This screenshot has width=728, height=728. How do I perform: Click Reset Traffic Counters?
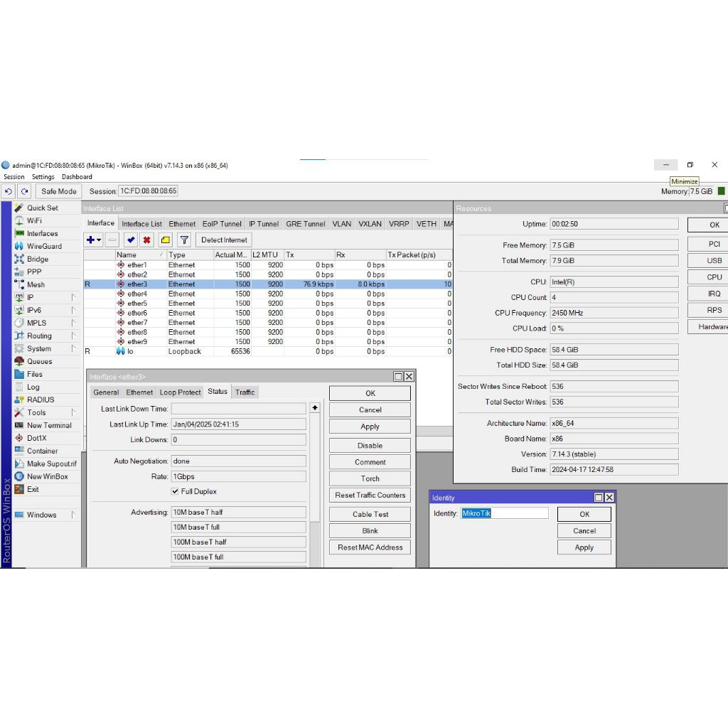[x=370, y=495]
